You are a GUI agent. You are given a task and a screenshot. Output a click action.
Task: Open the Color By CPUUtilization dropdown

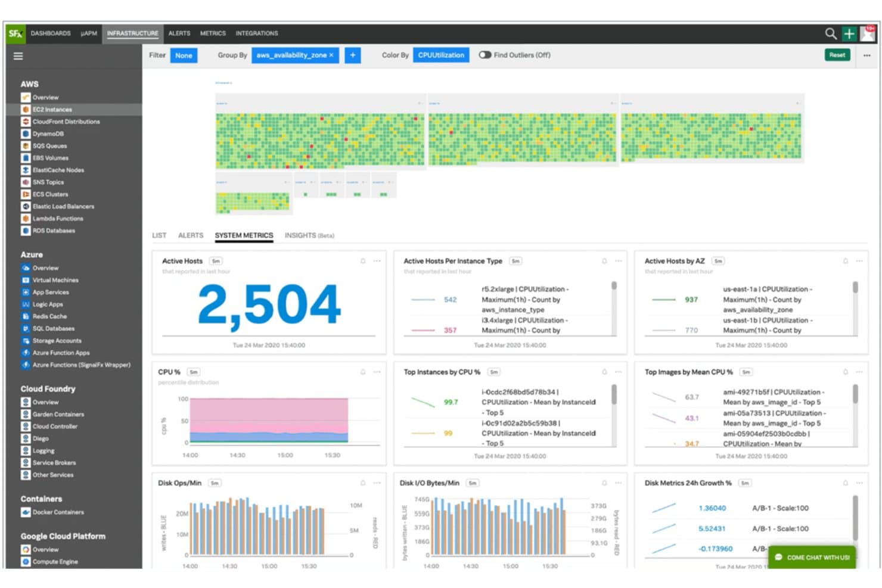click(441, 55)
